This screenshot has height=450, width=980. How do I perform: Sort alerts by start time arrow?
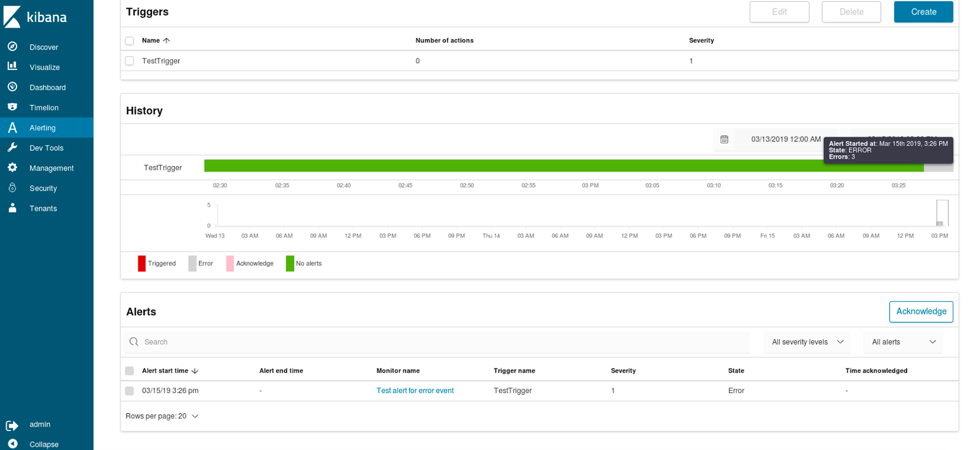click(x=195, y=371)
